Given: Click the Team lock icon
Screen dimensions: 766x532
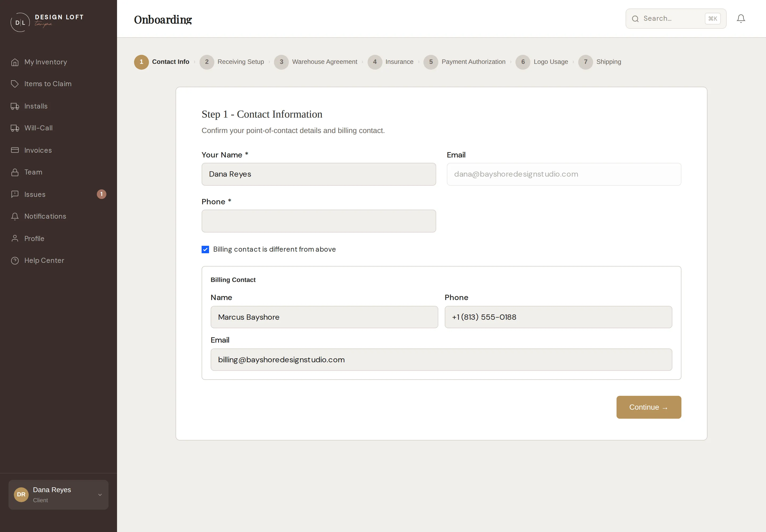Looking at the screenshot, I should [x=15, y=172].
